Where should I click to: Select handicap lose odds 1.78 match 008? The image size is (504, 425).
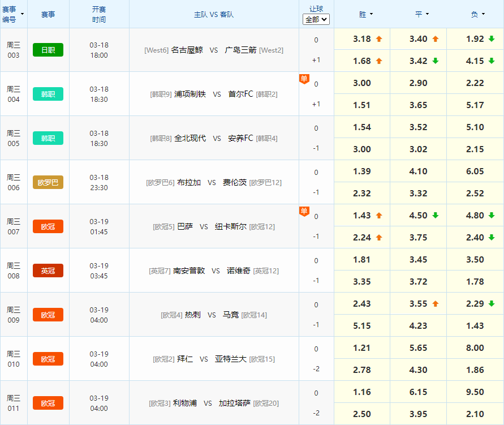tap(475, 282)
